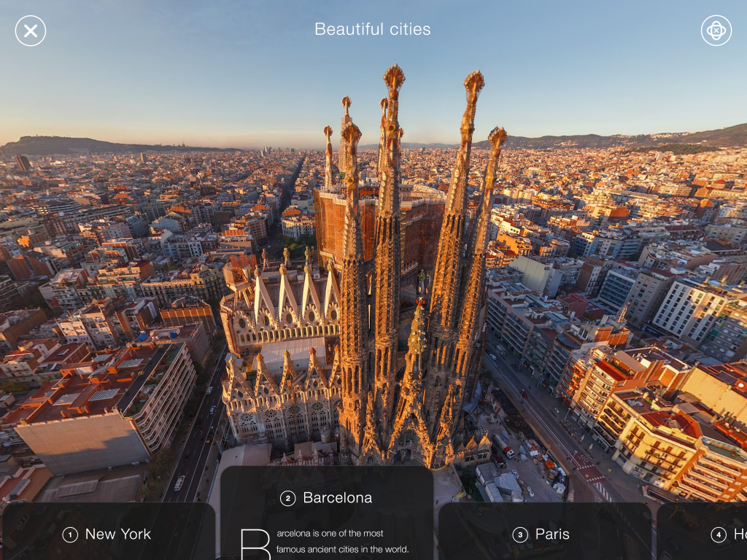Open the Paris city card
The height and width of the screenshot is (560, 747).
pos(544,534)
